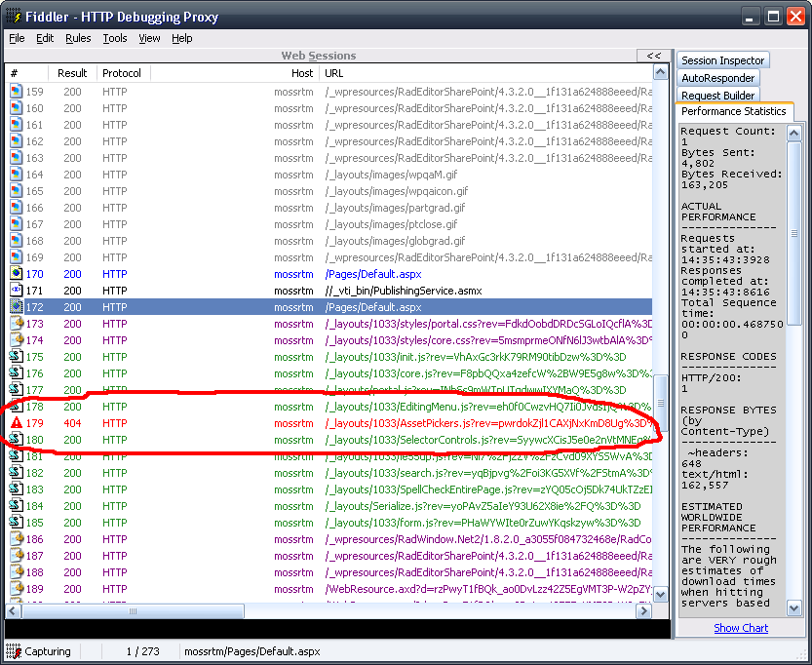The width and height of the screenshot is (812, 665).
Task: Select the WebResource.axd session row
Action: (x=329, y=589)
